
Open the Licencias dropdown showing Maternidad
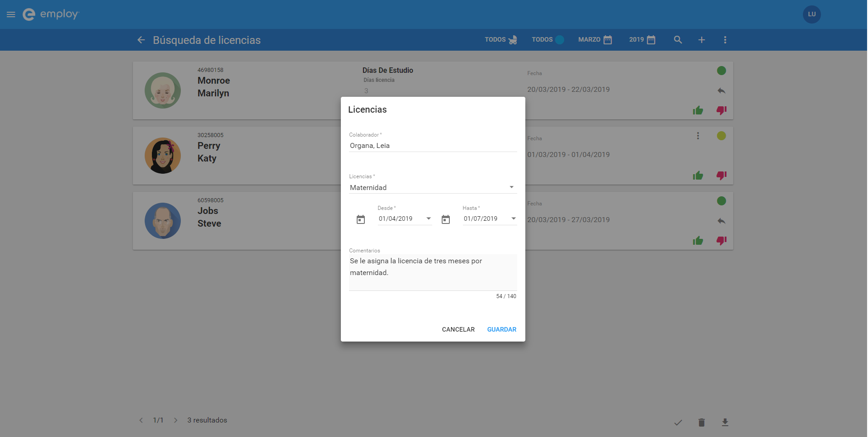point(433,187)
